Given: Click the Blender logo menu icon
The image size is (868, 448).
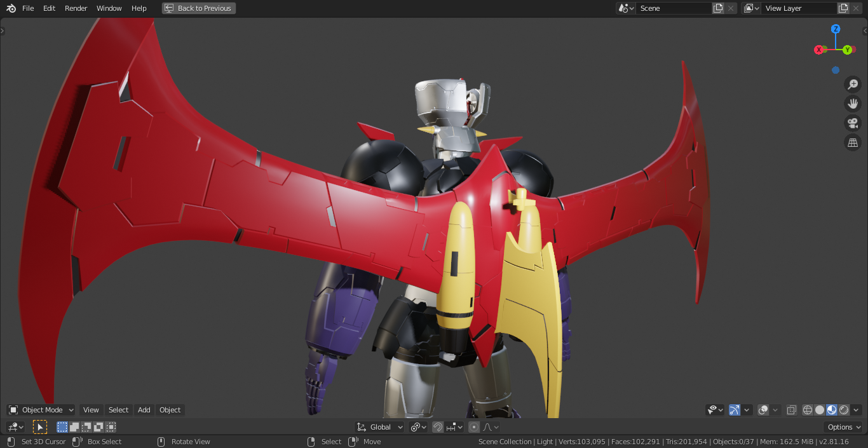Looking at the screenshot, I should point(11,8).
